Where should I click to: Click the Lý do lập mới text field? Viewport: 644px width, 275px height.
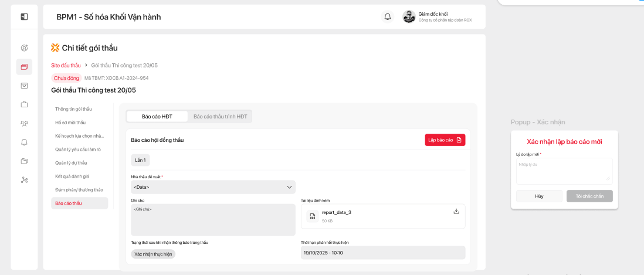coord(564,169)
